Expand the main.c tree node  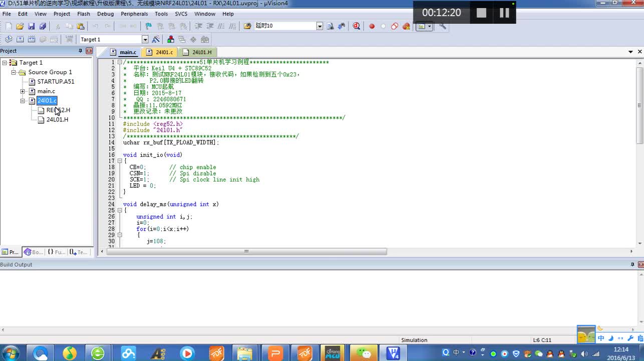pyautogui.click(x=23, y=91)
